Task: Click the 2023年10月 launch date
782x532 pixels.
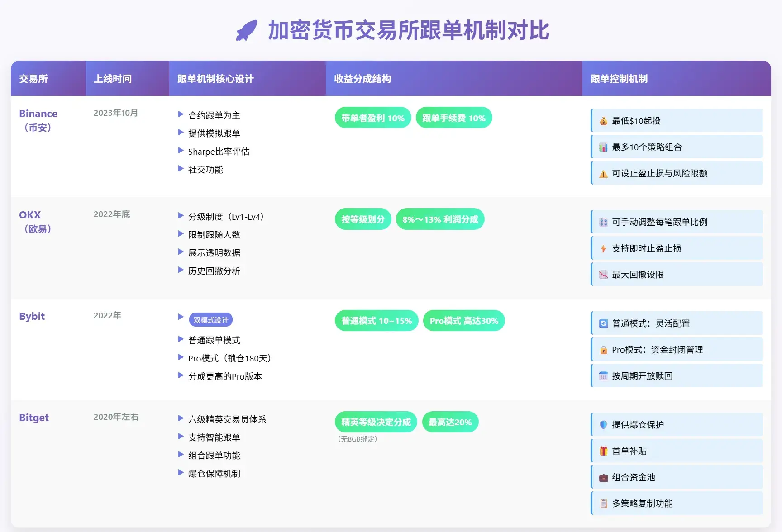Action: coord(116,113)
